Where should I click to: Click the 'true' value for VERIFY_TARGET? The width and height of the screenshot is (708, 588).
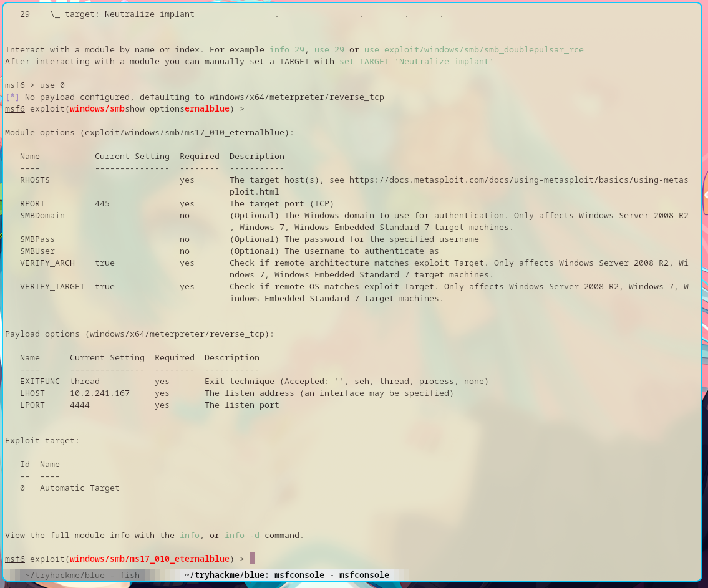(105, 287)
